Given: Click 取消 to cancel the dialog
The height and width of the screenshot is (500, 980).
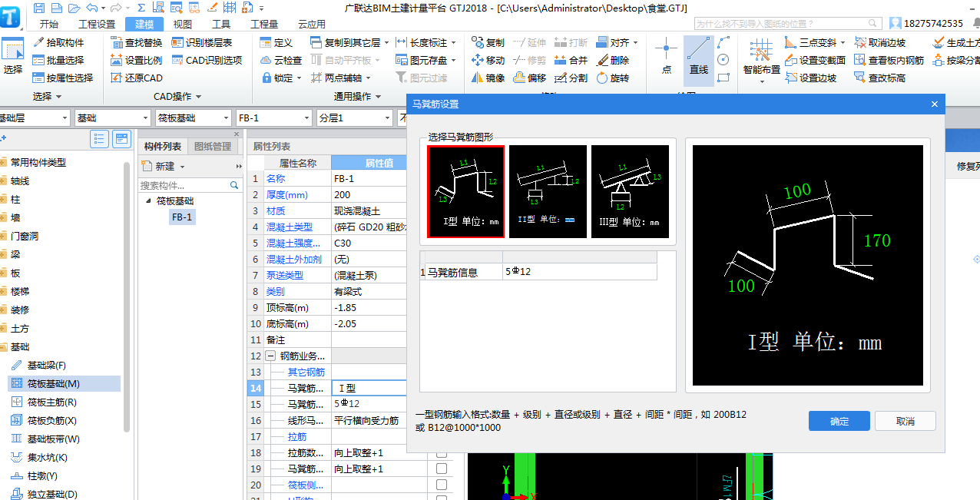Looking at the screenshot, I should pos(906,421).
